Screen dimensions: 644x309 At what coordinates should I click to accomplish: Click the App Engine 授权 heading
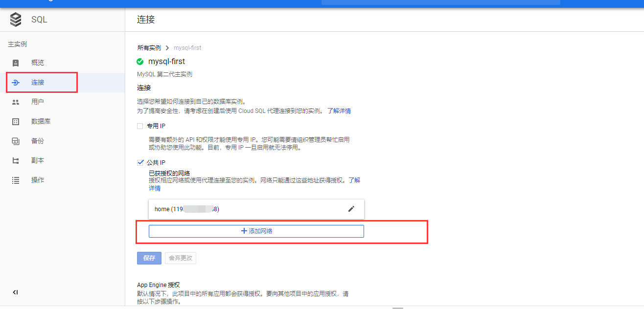tap(159, 285)
